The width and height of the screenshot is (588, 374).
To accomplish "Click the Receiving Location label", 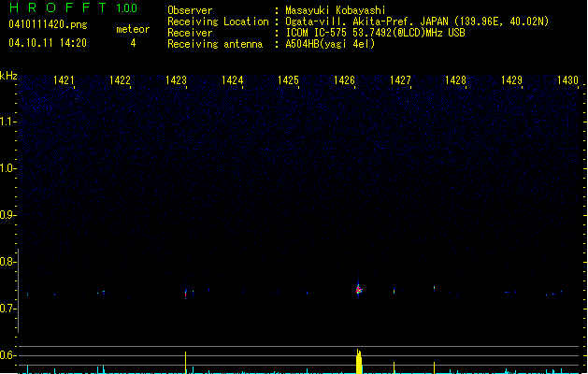I will pos(218,22).
